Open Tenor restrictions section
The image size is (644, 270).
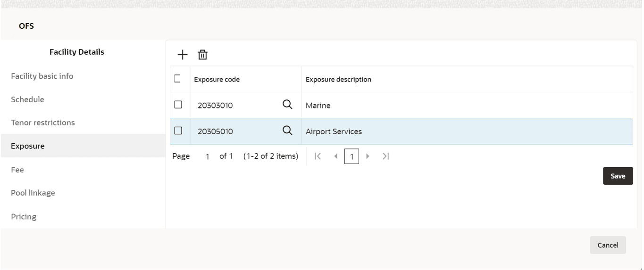click(43, 123)
